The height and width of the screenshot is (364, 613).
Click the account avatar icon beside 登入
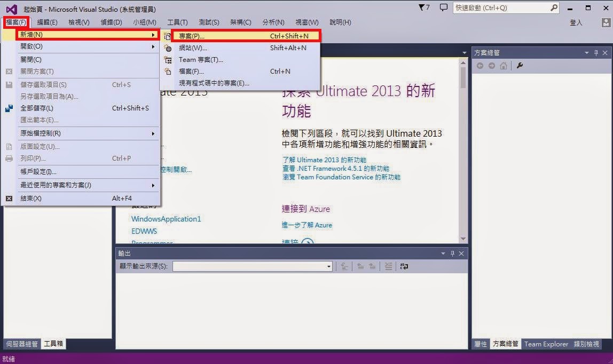coord(606,22)
